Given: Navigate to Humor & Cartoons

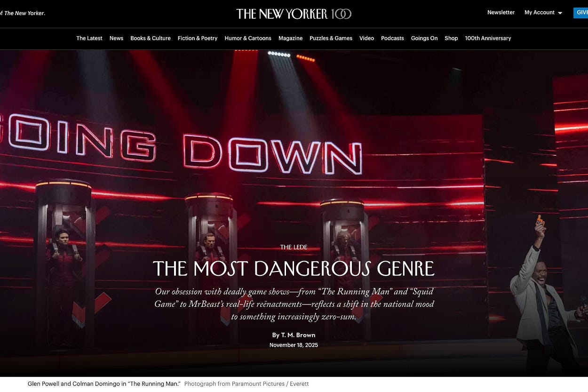Looking at the screenshot, I should click(248, 38).
